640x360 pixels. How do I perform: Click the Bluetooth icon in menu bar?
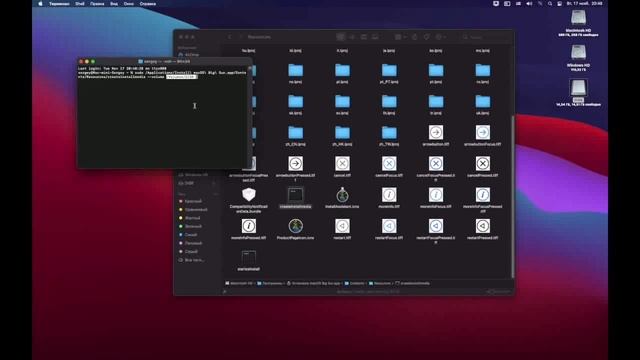point(540,4)
